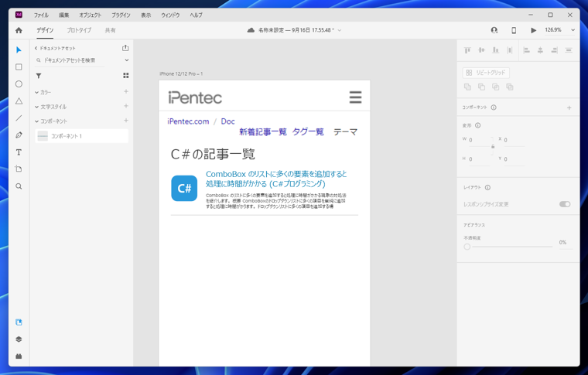588x375 pixels.
Task: Click the filter funnel icon
Action: point(38,76)
